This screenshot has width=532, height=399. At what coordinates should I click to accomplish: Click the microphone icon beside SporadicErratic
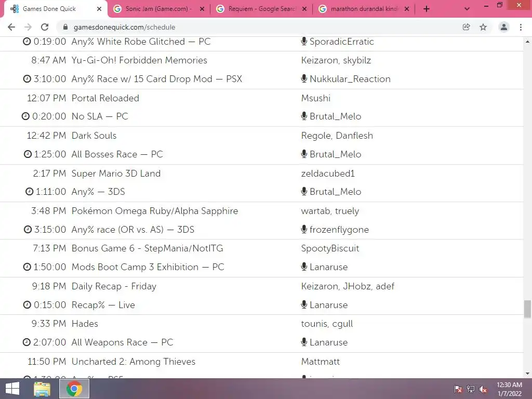click(x=304, y=41)
